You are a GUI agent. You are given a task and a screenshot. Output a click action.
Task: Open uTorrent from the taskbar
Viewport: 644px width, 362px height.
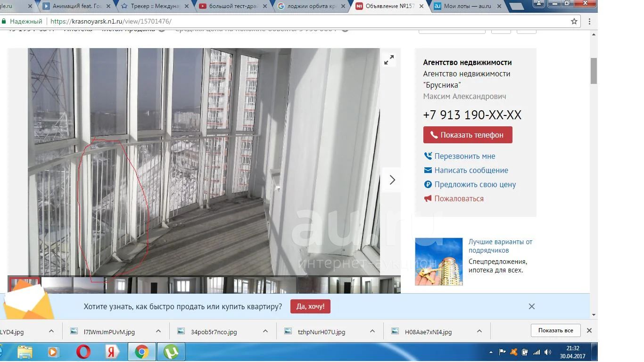(171, 352)
